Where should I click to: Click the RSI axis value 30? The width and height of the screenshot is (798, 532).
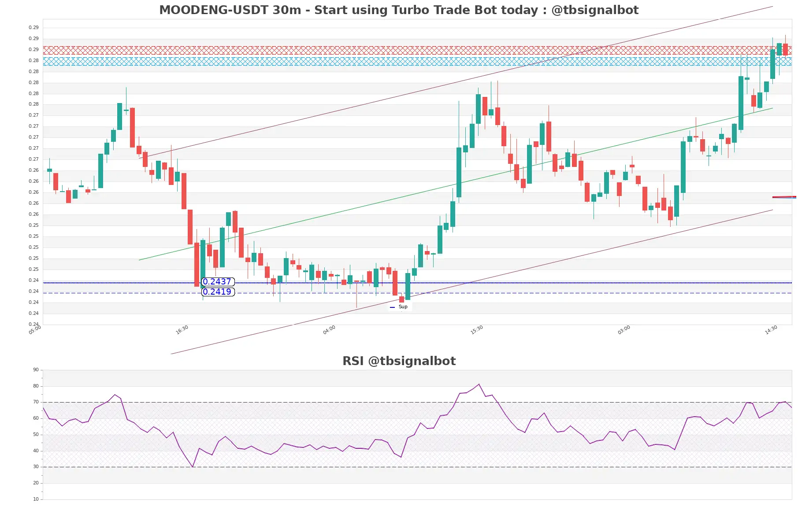point(36,467)
